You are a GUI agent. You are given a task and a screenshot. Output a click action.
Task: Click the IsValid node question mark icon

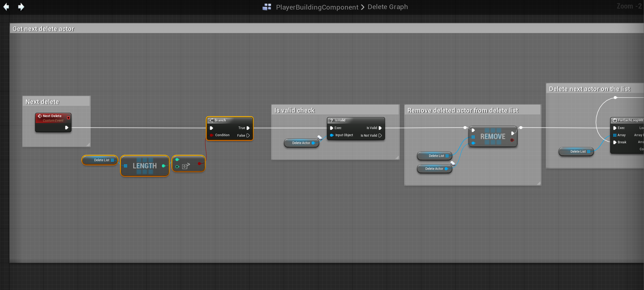[331, 120]
